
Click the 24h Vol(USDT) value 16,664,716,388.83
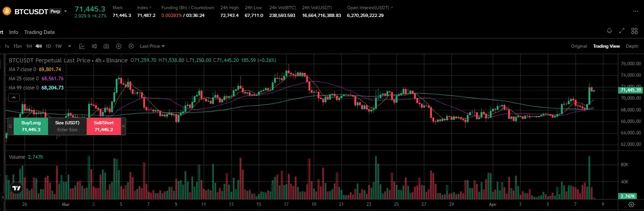point(321,15)
